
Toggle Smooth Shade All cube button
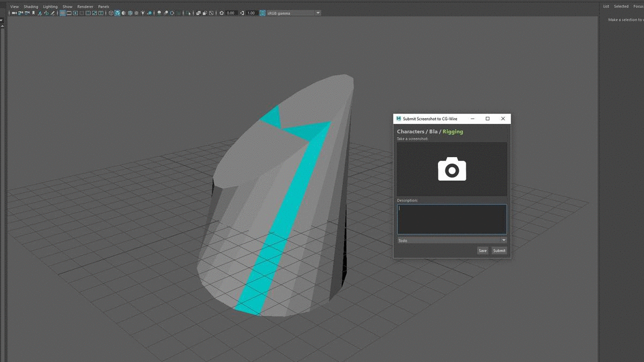118,13
